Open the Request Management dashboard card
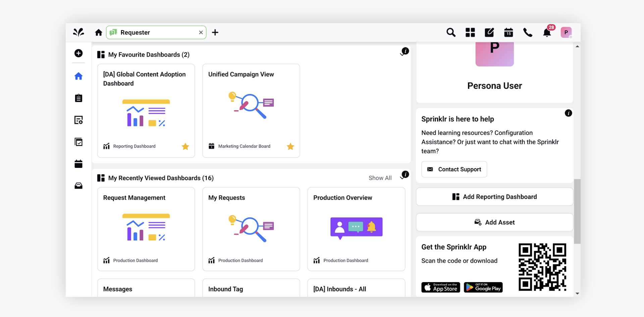This screenshot has width=644, height=317. (x=146, y=229)
